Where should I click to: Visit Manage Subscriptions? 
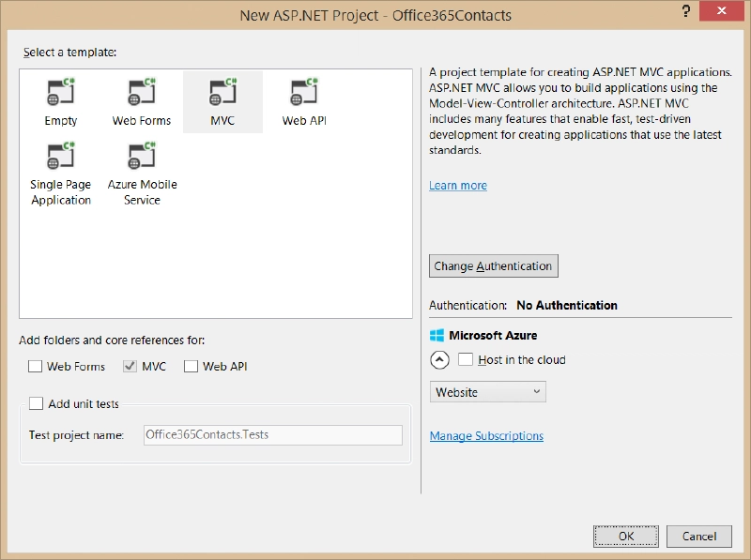[486, 436]
